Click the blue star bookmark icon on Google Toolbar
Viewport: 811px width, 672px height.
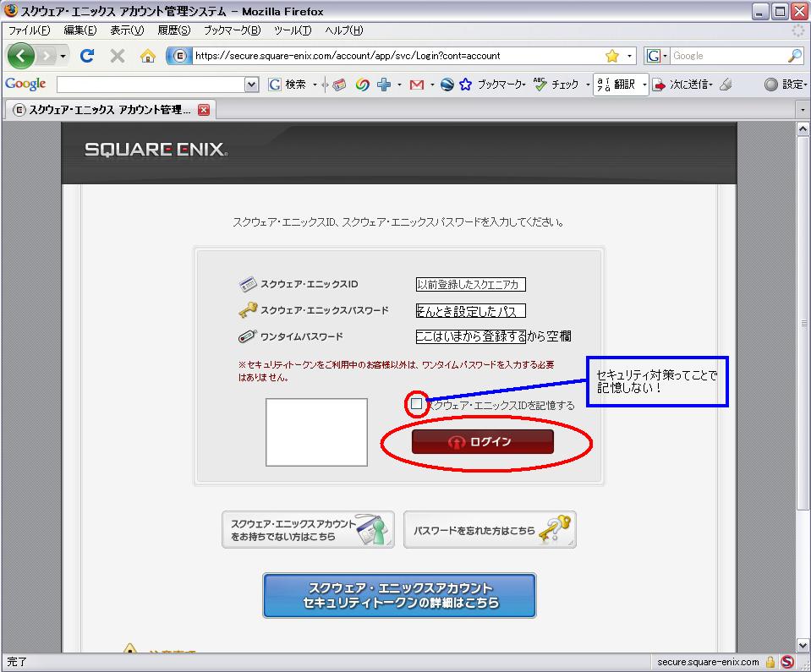pyautogui.click(x=465, y=85)
